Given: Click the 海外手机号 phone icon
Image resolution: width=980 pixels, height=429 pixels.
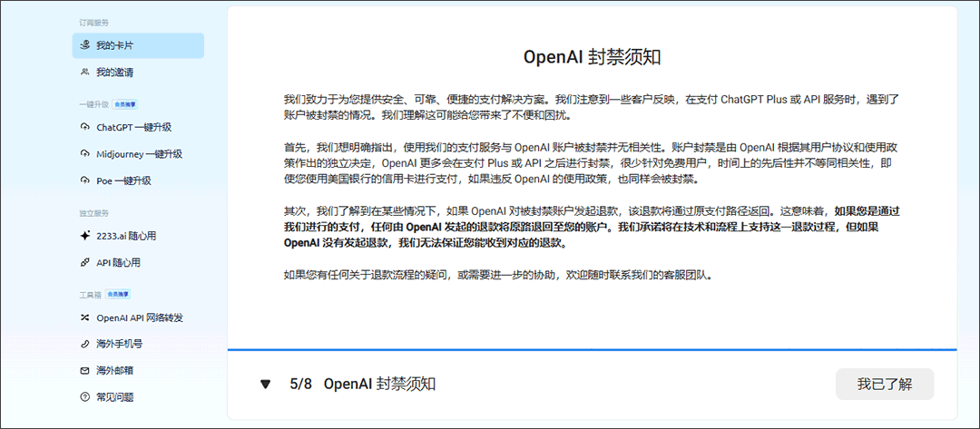Looking at the screenshot, I should coord(85,344).
